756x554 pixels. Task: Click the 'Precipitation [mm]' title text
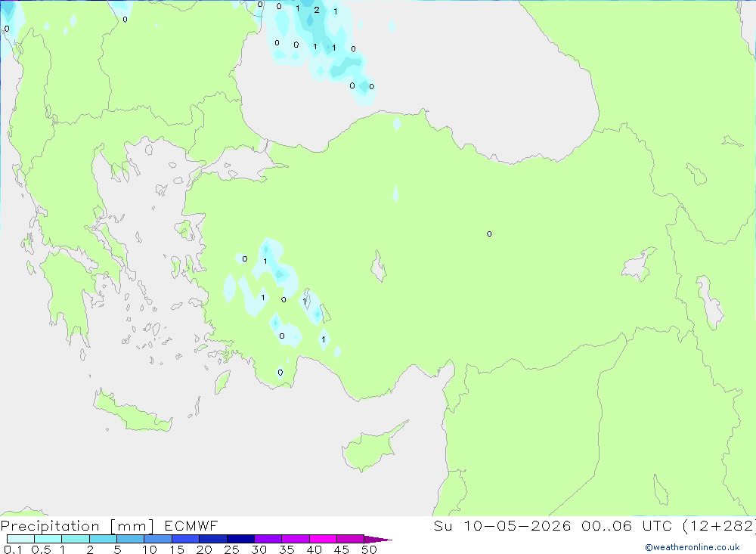(78, 526)
